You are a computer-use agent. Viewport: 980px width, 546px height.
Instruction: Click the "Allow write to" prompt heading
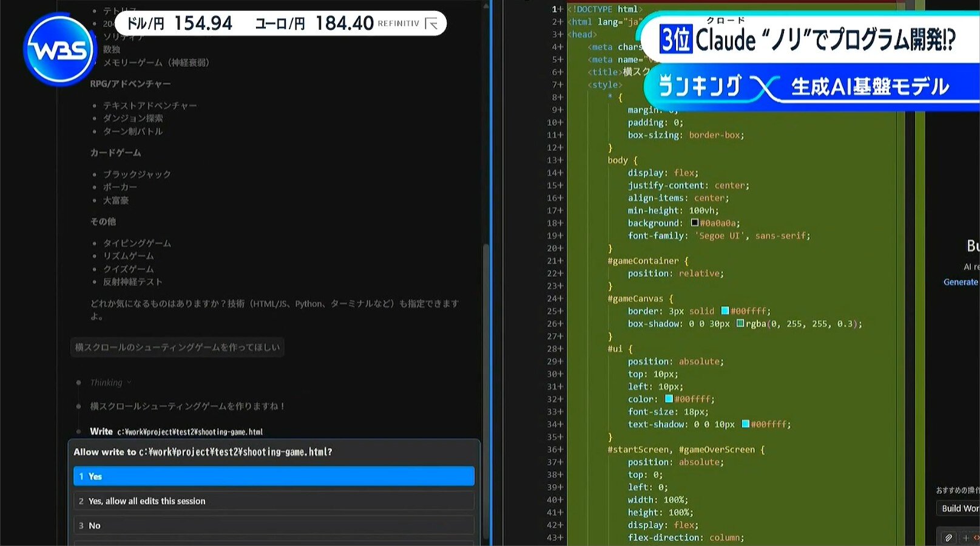click(203, 452)
